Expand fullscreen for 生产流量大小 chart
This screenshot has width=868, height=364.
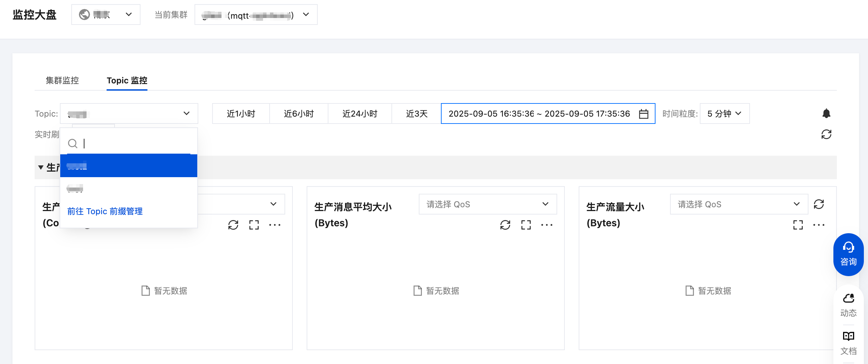tap(798, 225)
